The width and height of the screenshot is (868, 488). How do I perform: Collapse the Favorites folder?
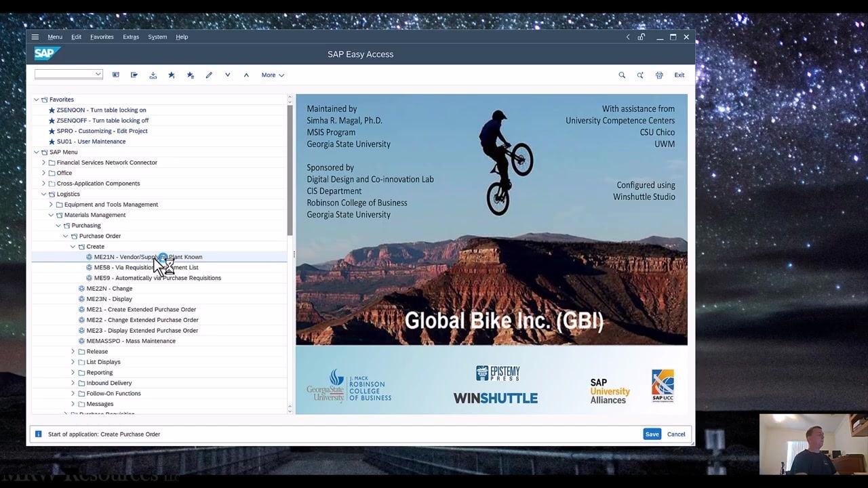coord(37,100)
